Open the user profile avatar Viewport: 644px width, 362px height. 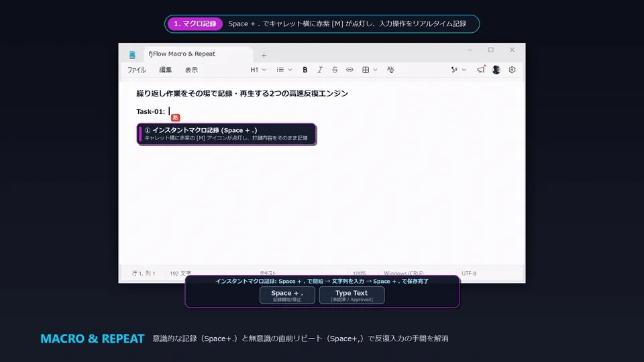tap(496, 70)
